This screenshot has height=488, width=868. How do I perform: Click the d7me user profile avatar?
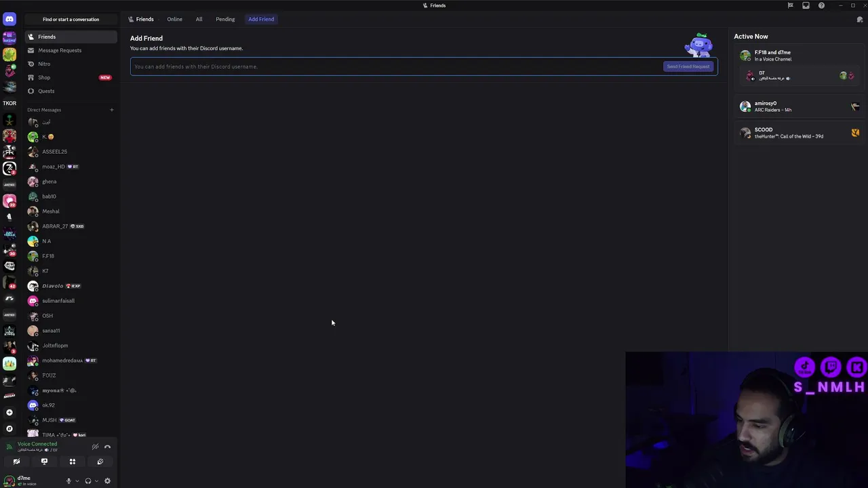(x=9, y=481)
